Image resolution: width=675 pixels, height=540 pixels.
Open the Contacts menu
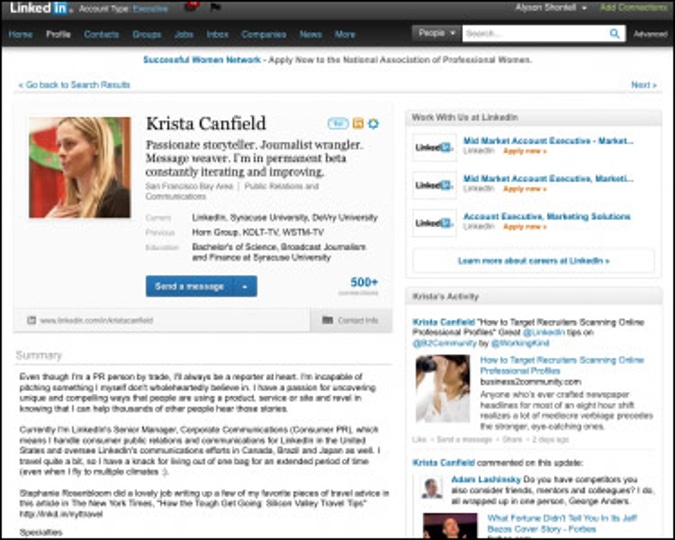pos(101,34)
